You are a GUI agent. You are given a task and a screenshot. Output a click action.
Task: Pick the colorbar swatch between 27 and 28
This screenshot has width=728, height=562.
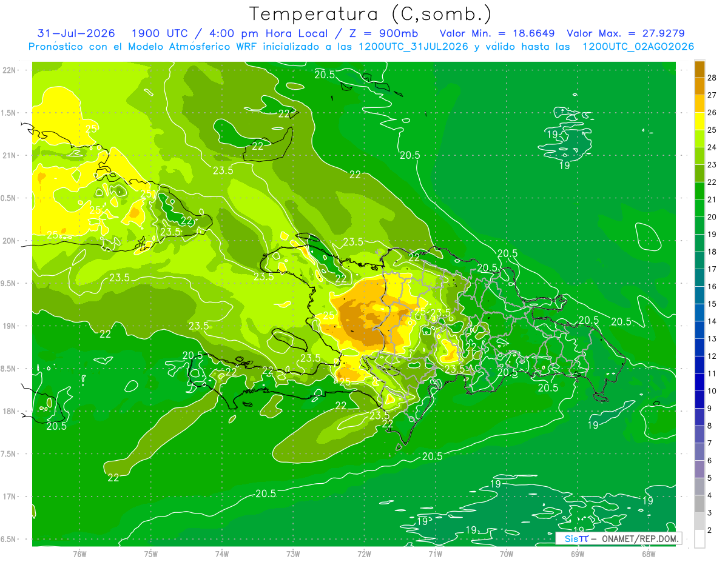point(699,87)
